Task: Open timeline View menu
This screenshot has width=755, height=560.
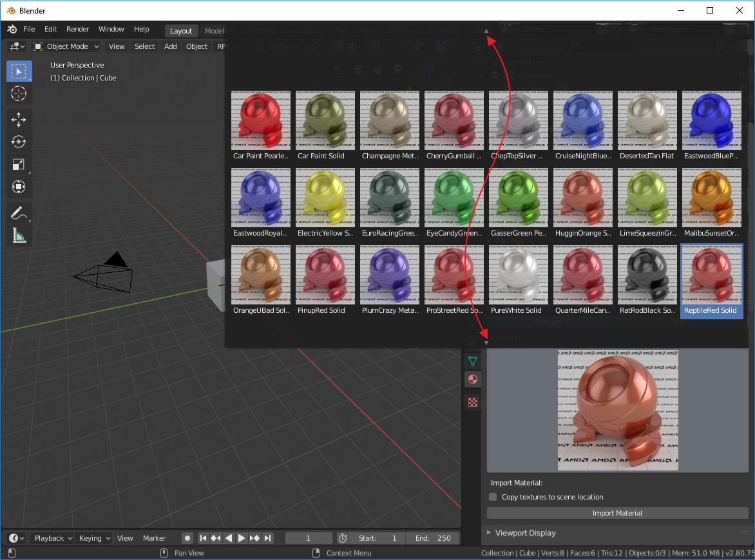Action: coord(125,538)
